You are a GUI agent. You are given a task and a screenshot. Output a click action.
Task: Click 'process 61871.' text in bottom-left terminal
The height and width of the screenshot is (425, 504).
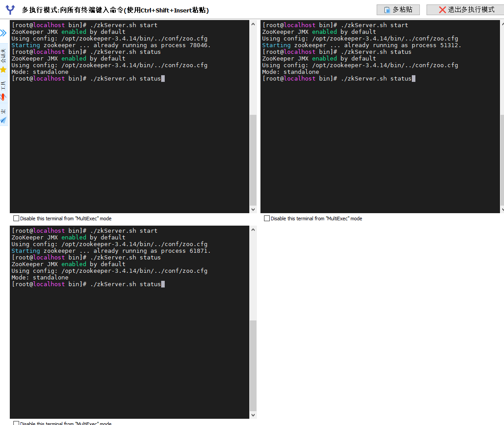(186, 251)
